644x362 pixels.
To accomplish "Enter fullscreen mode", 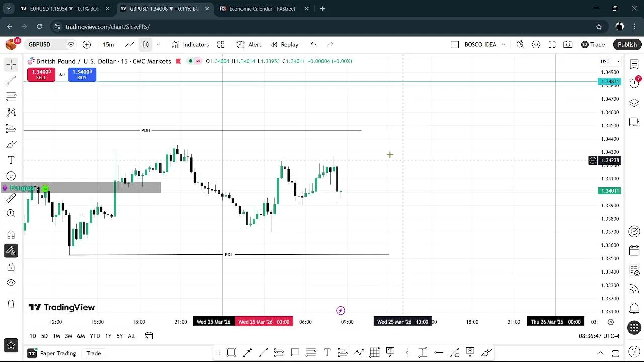I will (552, 45).
